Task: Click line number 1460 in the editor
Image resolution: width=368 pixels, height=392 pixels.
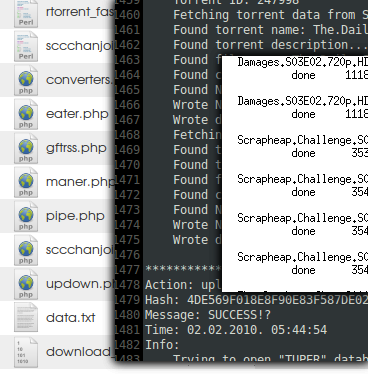Action: pyautogui.click(x=127, y=15)
